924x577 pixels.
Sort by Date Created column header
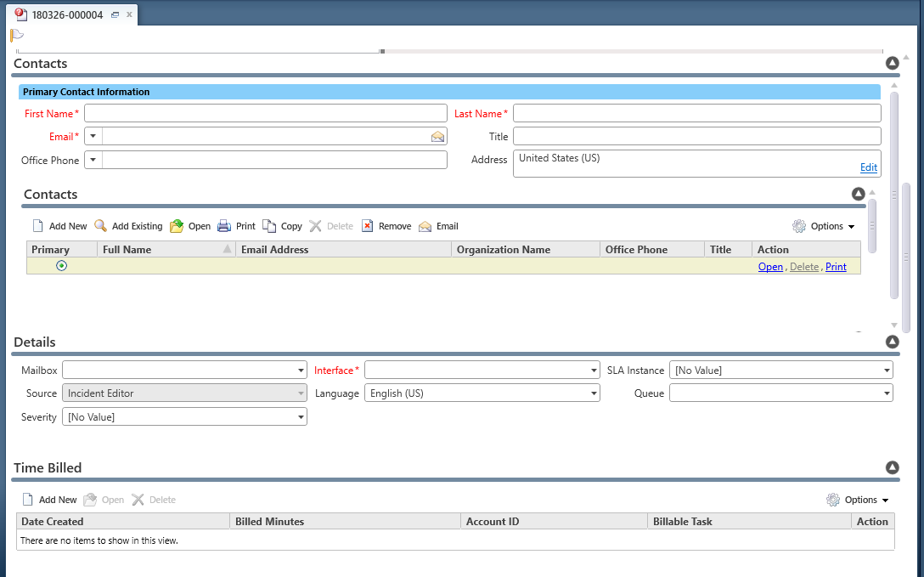122,521
